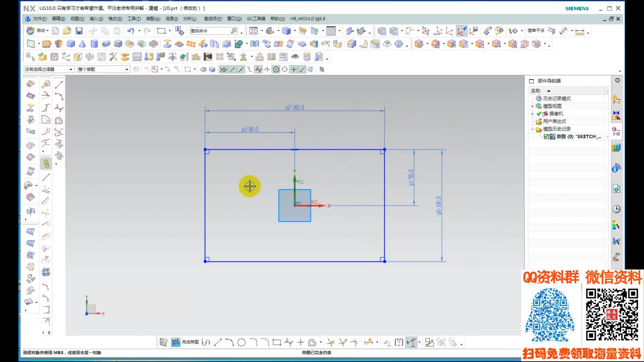The width and height of the screenshot is (644, 362).
Task: Click the History clock tab in resource bar
Action: click(x=616, y=209)
